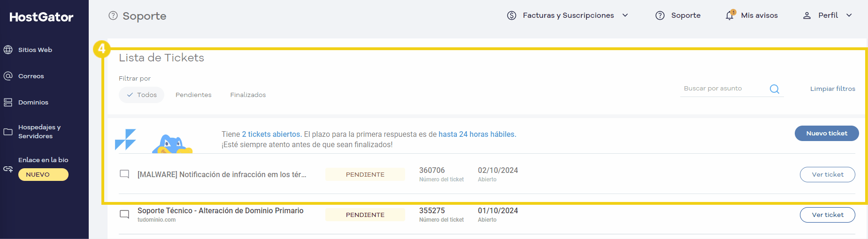Click the Perfil user icon
Image resolution: width=868 pixels, height=239 pixels.
point(807,15)
